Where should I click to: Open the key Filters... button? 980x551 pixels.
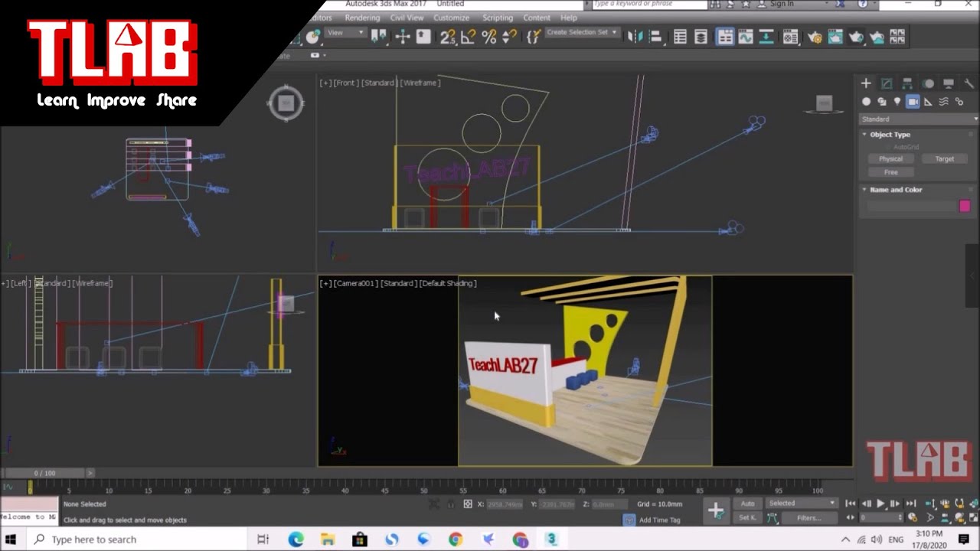click(808, 518)
